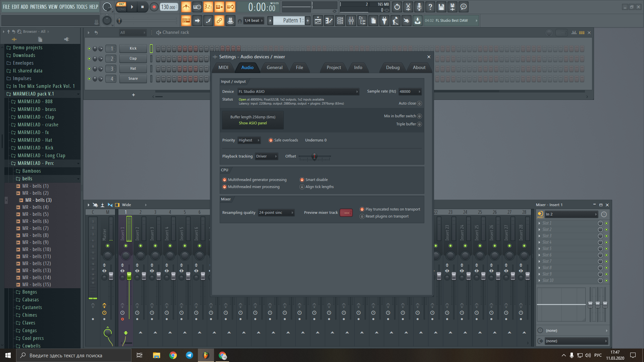Open the plugin picker plug icon
Screen dimensions: 644x362
pos(384,21)
